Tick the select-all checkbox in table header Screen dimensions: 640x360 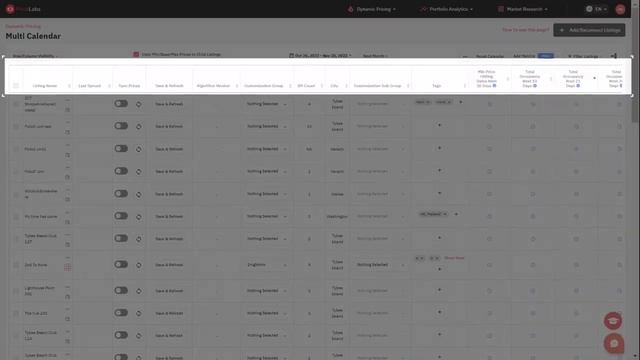coord(16,86)
